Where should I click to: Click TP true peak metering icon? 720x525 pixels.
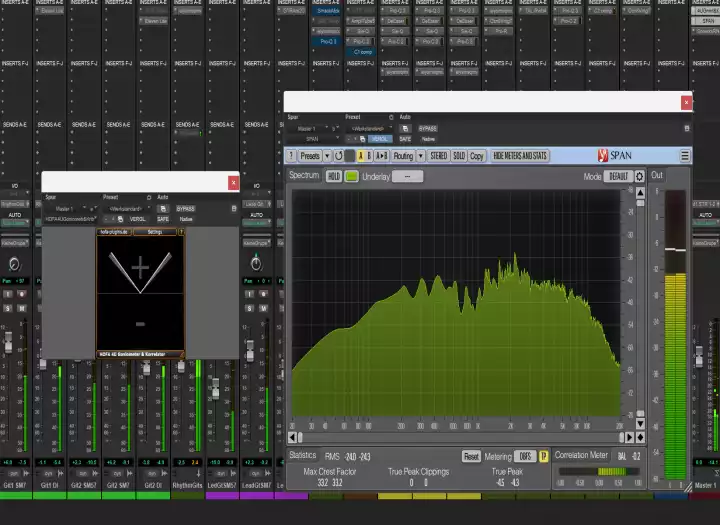pyautogui.click(x=544, y=456)
